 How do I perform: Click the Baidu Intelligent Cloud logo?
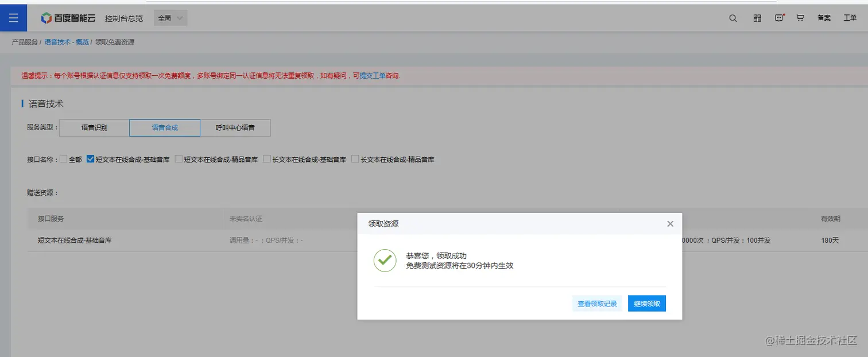tap(68, 17)
